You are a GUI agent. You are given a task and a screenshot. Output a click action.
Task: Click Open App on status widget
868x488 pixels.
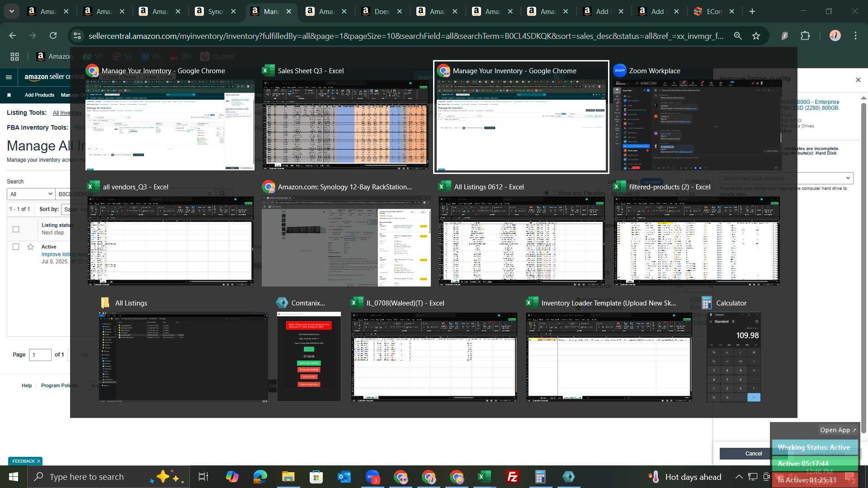tap(838, 430)
